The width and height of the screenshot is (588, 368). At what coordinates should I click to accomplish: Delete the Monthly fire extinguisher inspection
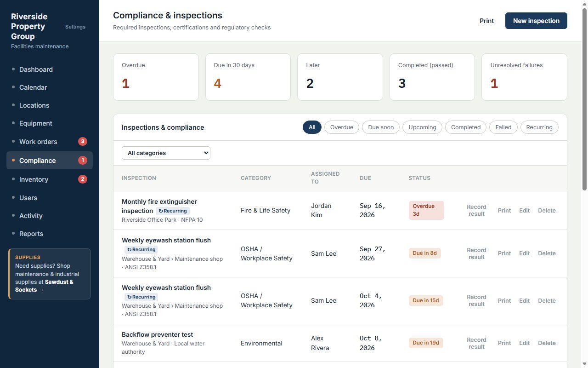coord(547,211)
